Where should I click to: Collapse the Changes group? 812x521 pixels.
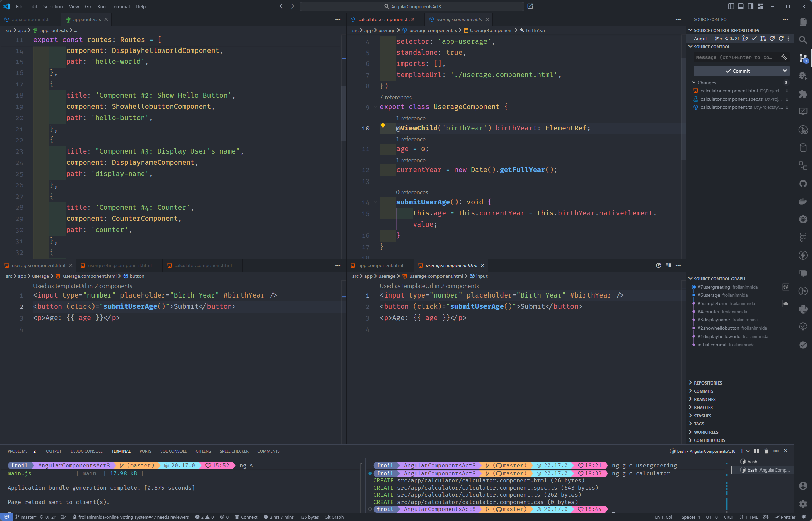coord(707,83)
